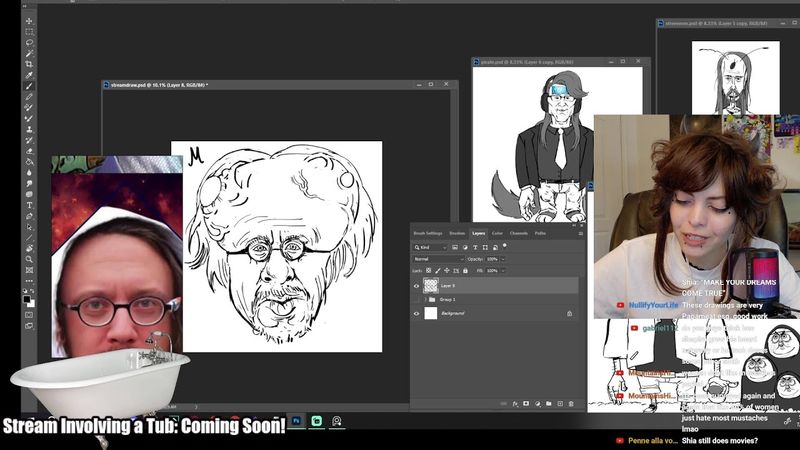This screenshot has width=800, height=450.
Task: Toggle Quick Mask mode icon
Action: [29, 315]
